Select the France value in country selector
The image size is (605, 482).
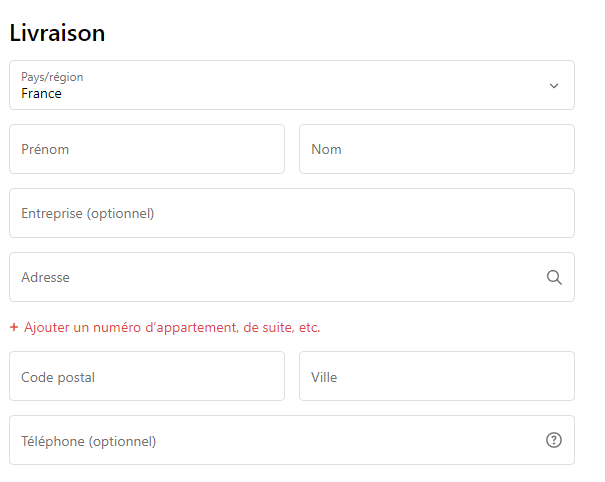(x=41, y=93)
